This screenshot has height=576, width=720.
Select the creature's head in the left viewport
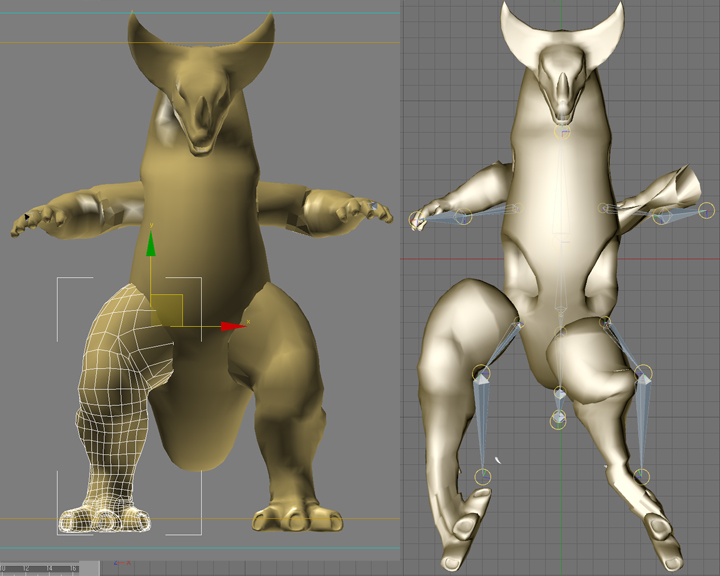click(202, 83)
